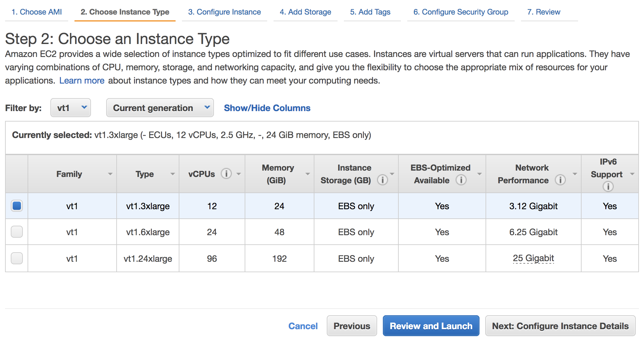The image size is (644, 345).
Task: Open Network Performance column sort dropdown
Action: (x=575, y=174)
